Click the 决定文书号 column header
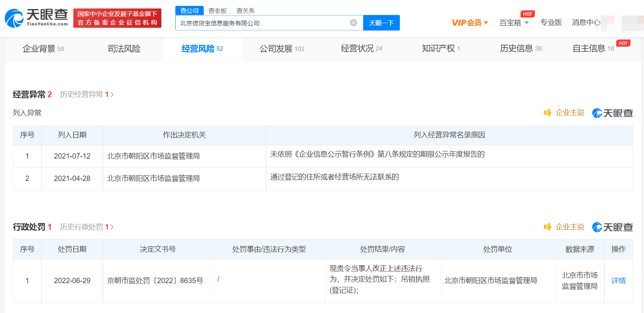 pyautogui.click(x=158, y=249)
